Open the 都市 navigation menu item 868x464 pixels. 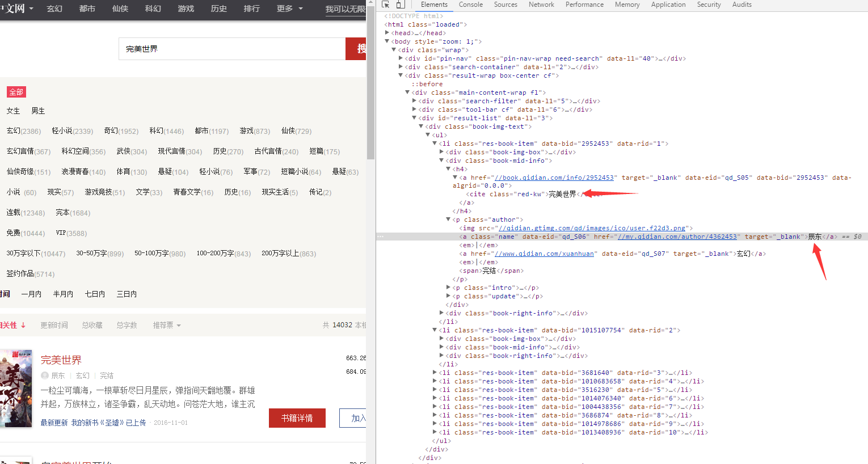(87, 9)
